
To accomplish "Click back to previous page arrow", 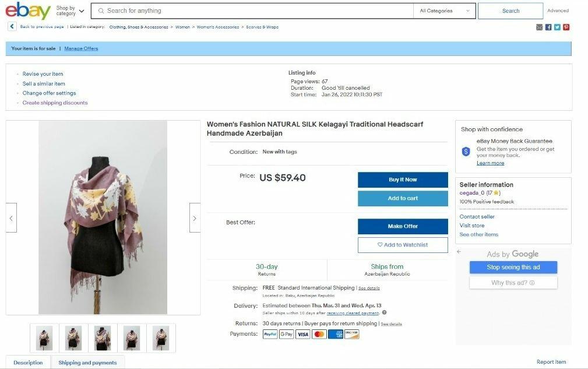I will point(12,26).
